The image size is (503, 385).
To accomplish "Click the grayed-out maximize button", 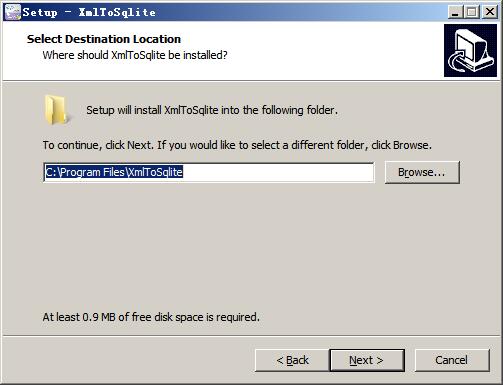I will [x=472, y=12].
